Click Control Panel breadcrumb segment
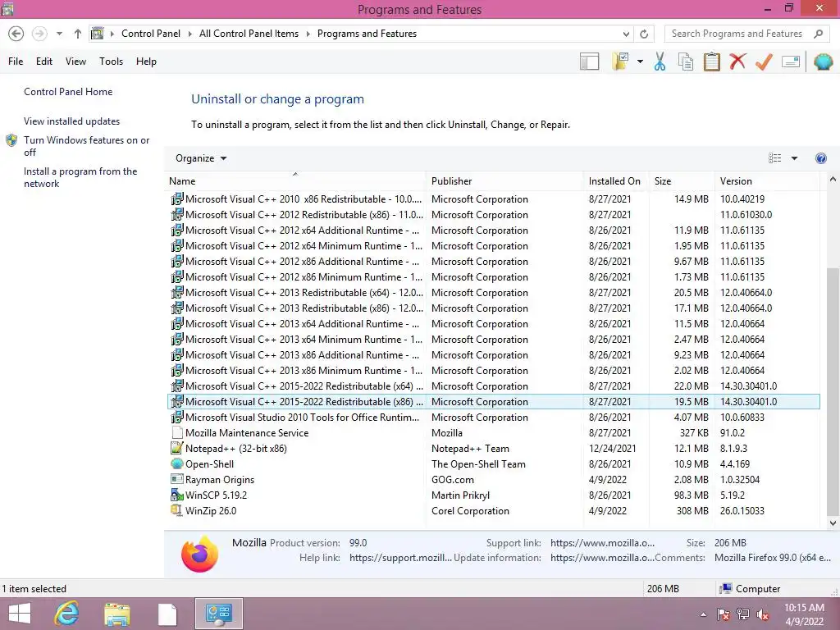This screenshot has width=840, height=630. point(151,34)
